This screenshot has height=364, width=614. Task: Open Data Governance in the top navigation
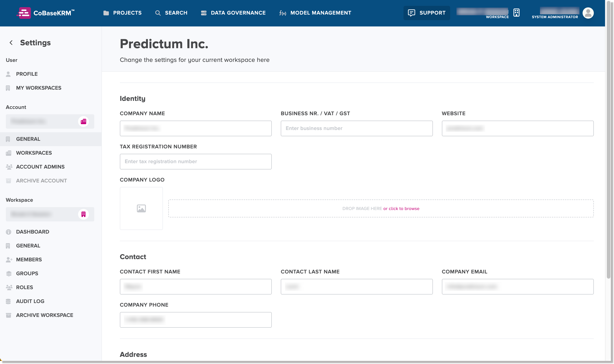pos(233,13)
